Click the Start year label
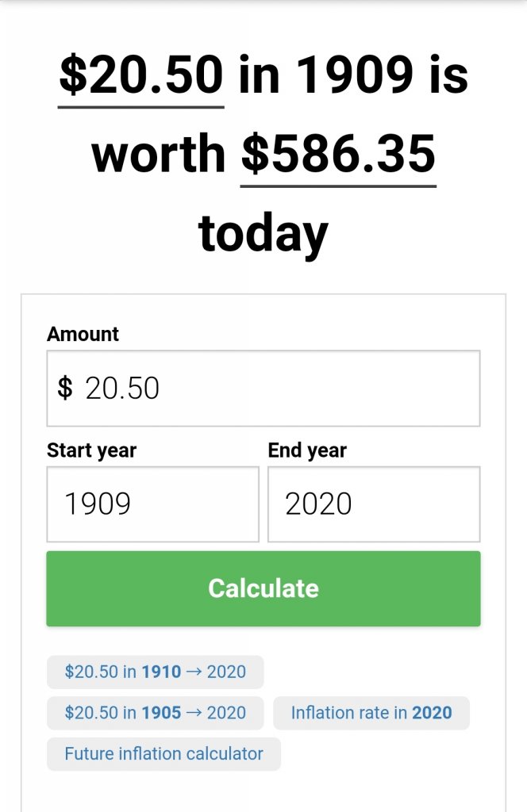This screenshot has height=812, width=527. coord(91,450)
